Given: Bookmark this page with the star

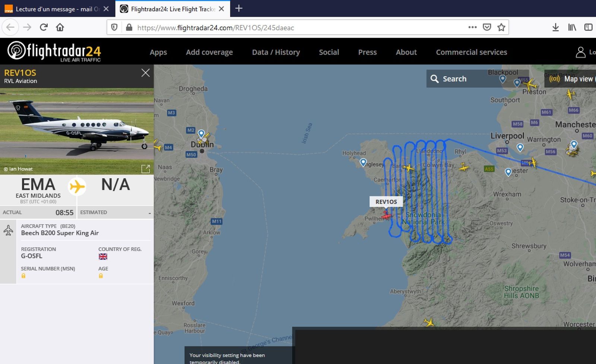Looking at the screenshot, I should pyautogui.click(x=501, y=27).
